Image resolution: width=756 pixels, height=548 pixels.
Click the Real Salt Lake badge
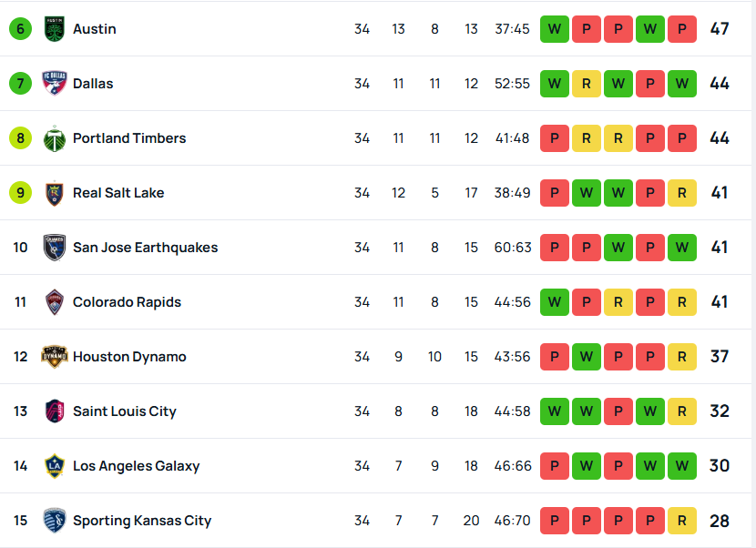pyautogui.click(x=55, y=193)
